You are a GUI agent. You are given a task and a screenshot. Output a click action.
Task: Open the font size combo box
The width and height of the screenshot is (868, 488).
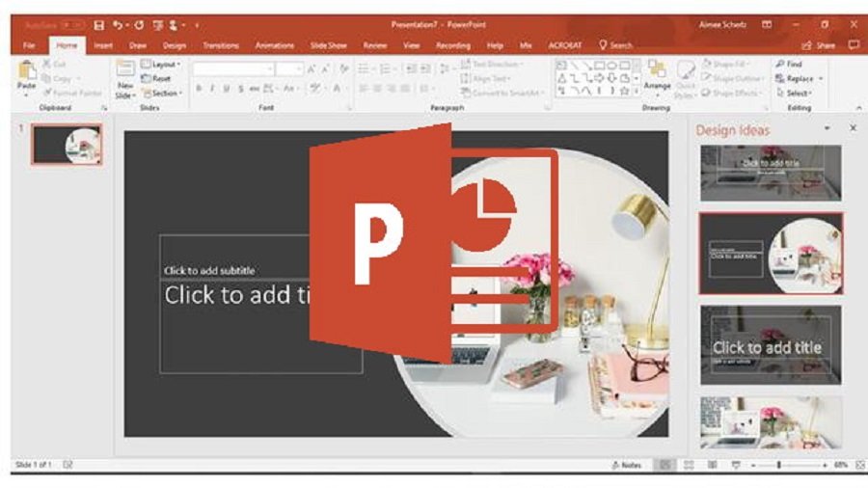tap(289, 69)
